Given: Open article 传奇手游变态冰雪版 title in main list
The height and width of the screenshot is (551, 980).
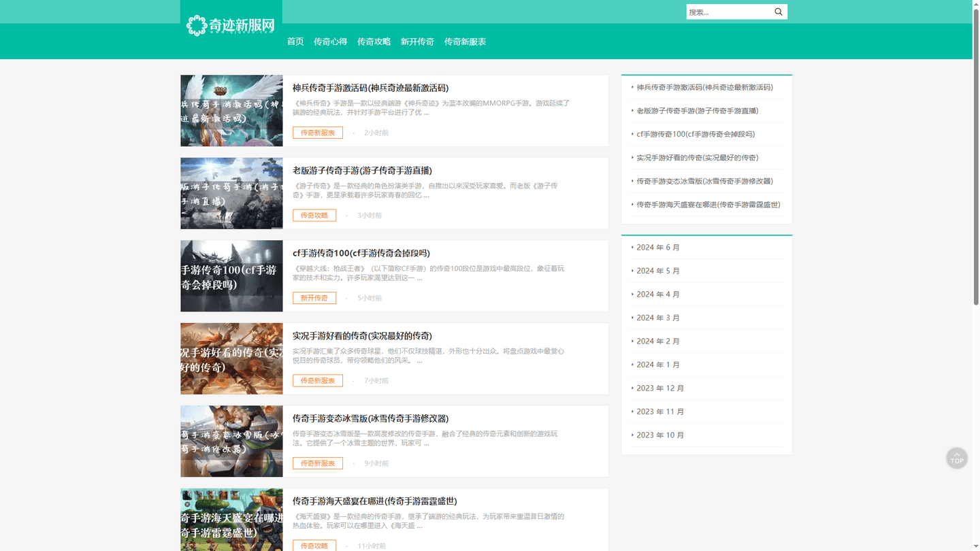Looking at the screenshot, I should 370,418.
